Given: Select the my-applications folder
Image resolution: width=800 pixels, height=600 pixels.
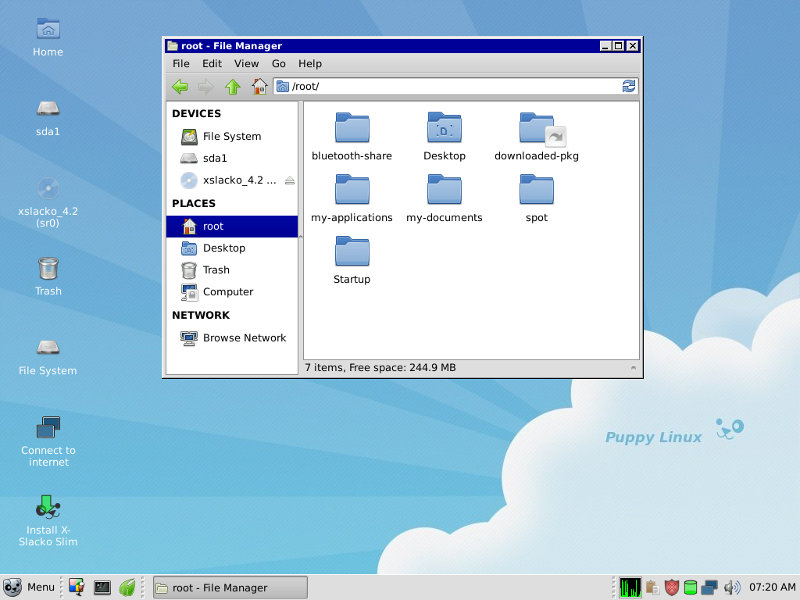Looking at the screenshot, I should click(x=352, y=198).
